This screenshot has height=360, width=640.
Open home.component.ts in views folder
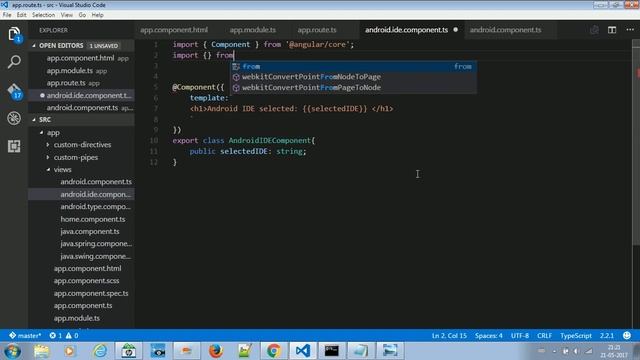[x=81, y=219]
